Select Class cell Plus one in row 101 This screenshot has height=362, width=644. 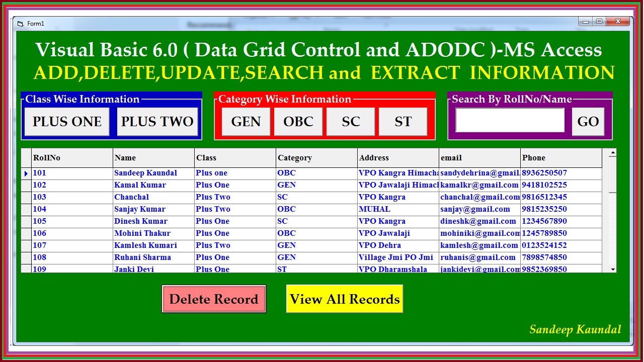point(235,173)
